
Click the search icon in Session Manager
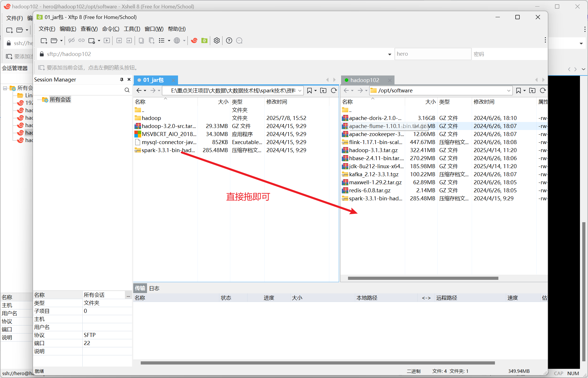(x=127, y=90)
